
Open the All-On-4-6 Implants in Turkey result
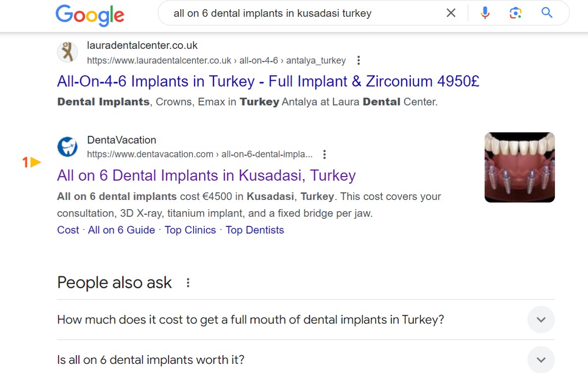point(269,81)
